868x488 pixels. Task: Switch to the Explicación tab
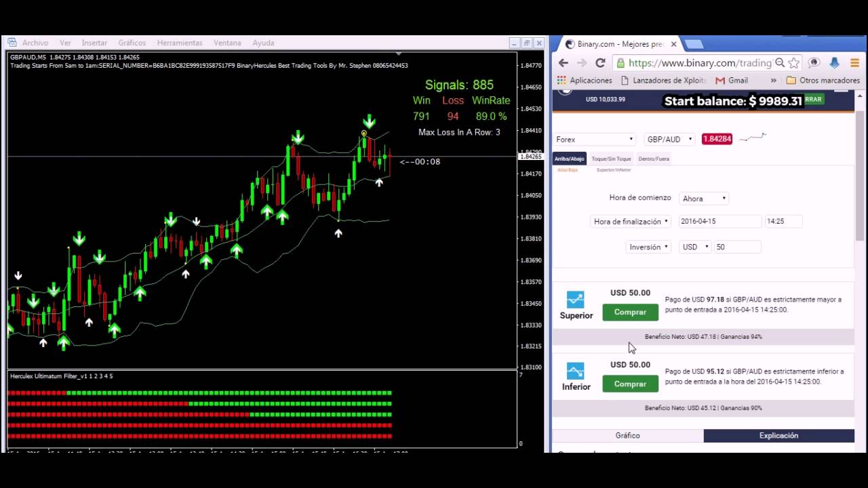pyautogui.click(x=778, y=435)
